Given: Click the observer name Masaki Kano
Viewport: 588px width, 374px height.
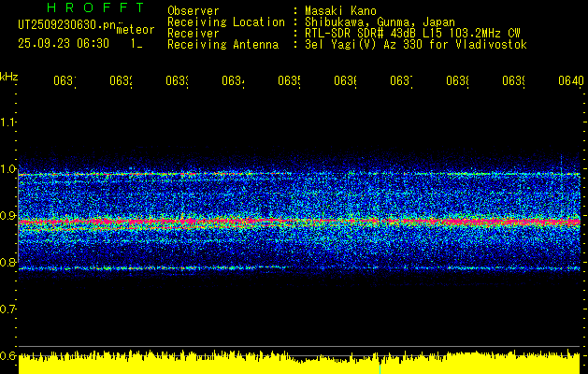Looking at the screenshot, I should coord(340,10).
